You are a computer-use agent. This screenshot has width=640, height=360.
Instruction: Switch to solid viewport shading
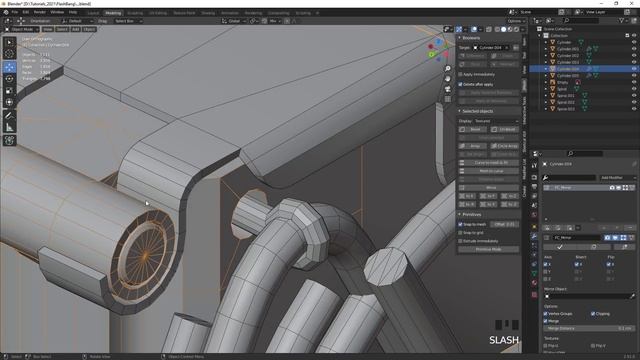503,29
